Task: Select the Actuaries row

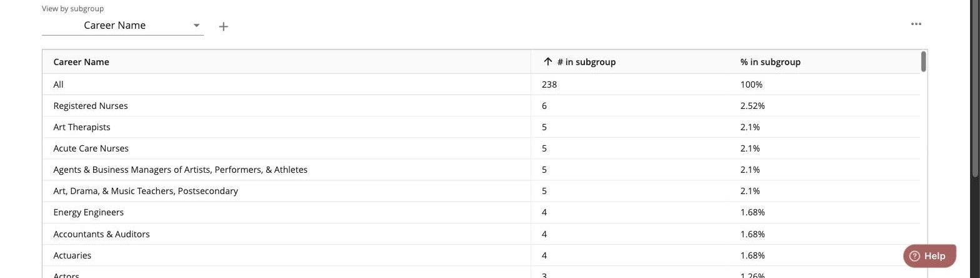Action: pos(481,255)
